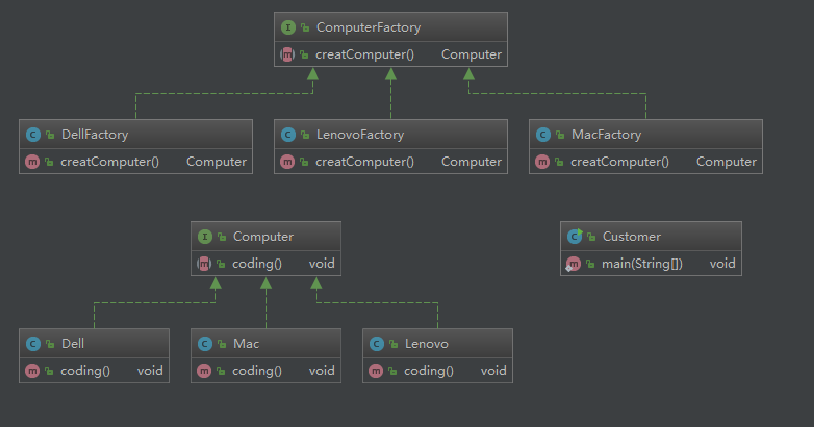Select the Customer class name
This screenshot has width=814, height=427.
click(x=632, y=237)
